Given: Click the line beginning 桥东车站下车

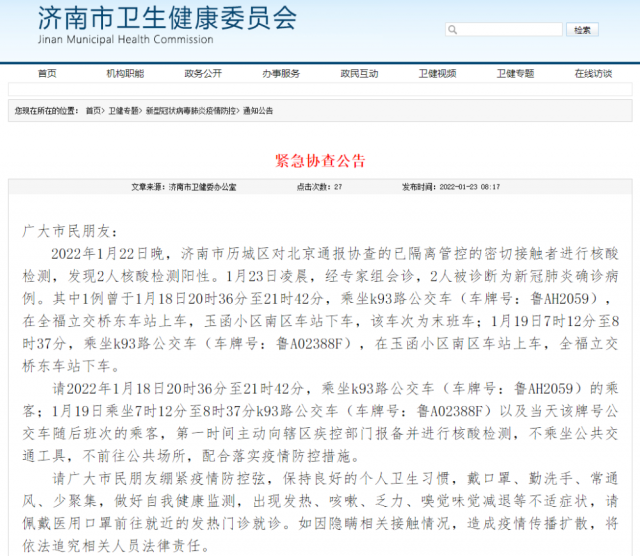Looking at the screenshot, I should pos(71,366).
